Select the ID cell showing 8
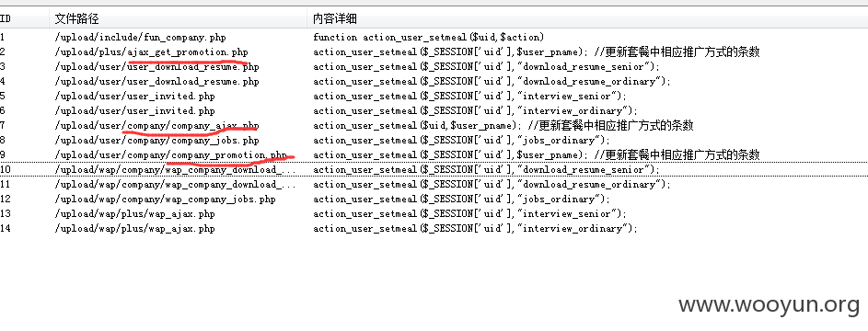This screenshot has width=868, height=331. coord(2,141)
